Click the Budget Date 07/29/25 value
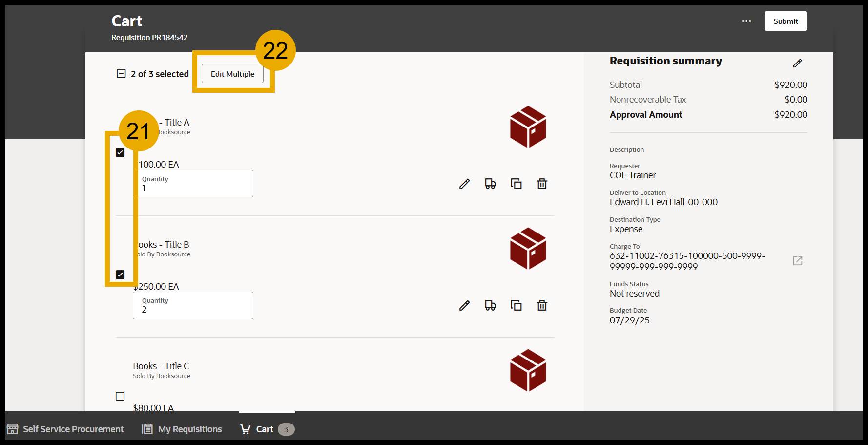The width and height of the screenshot is (868, 445). tap(630, 320)
